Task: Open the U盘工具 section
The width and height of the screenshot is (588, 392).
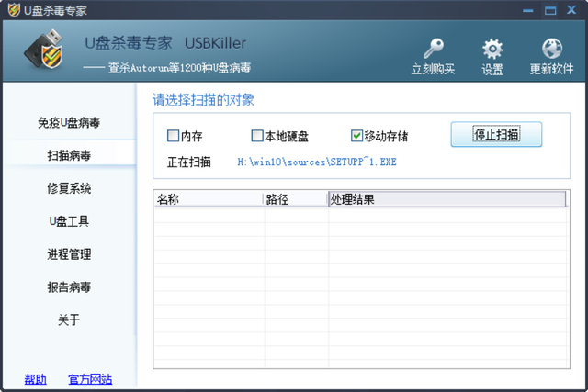Action: (69, 221)
